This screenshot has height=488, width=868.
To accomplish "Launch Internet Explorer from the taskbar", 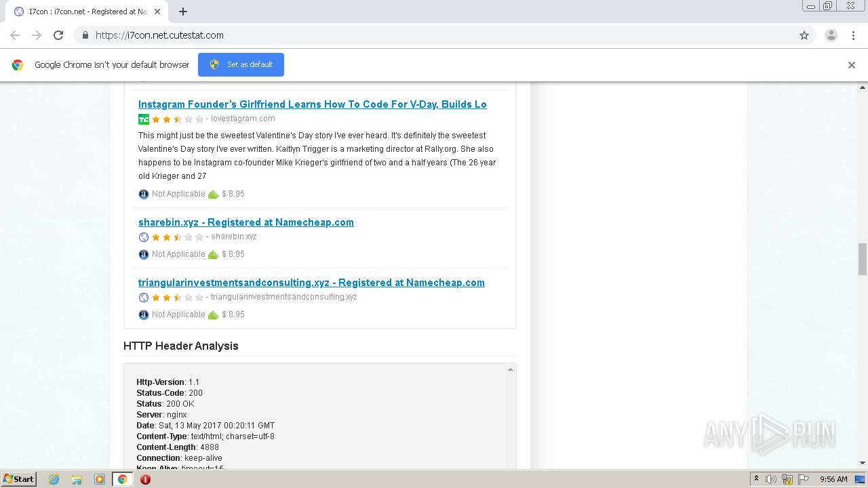I will pyautogui.click(x=54, y=479).
